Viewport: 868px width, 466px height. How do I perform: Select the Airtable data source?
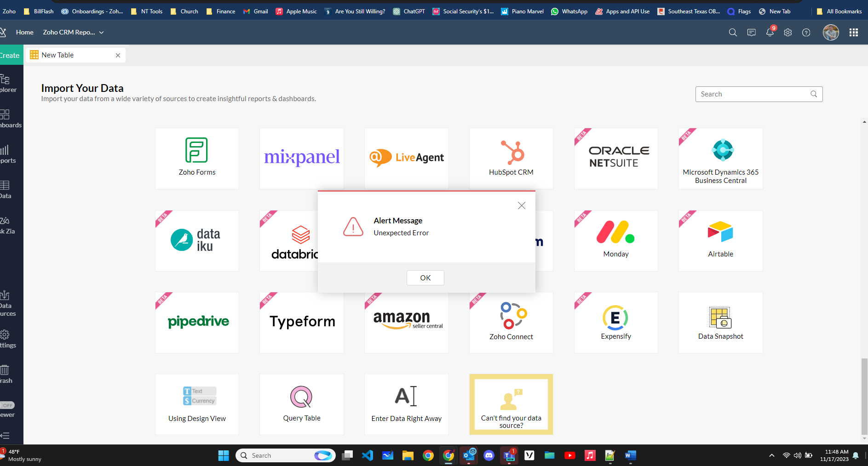pos(721,240)
